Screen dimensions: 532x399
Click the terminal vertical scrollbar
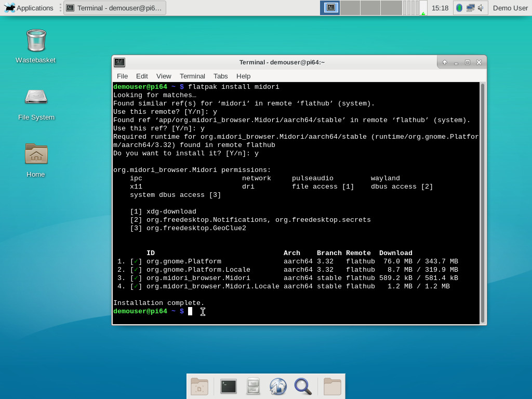click(x=483, y=203)
